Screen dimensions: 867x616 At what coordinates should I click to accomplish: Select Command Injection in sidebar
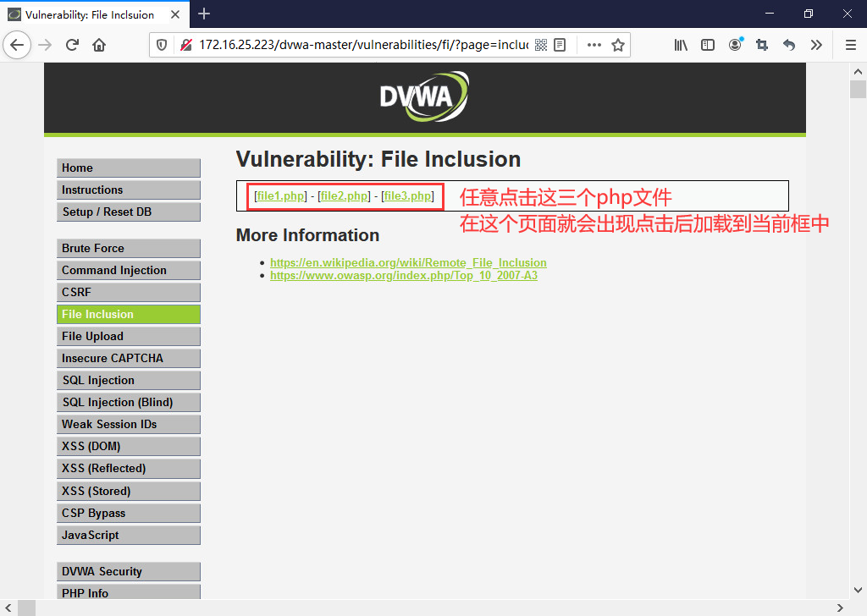129,271
